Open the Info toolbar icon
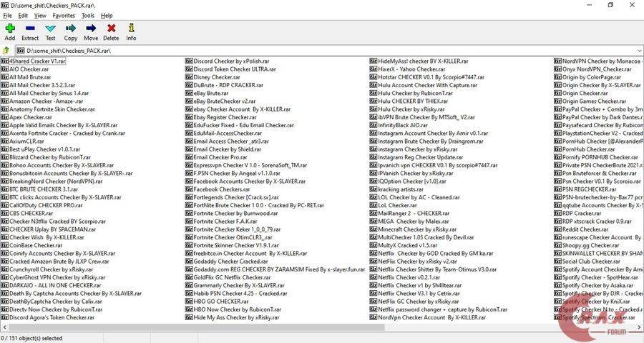 [x=131, y=32]
